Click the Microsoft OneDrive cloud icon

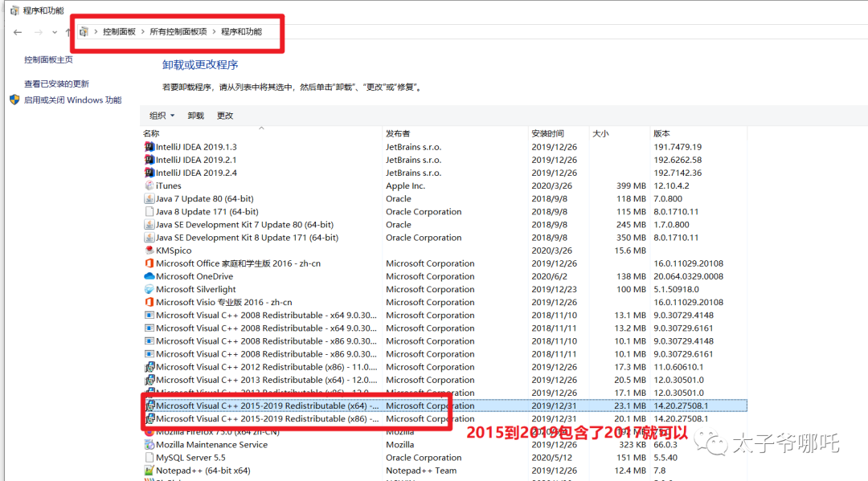pyautogui.click(x=149, y=276)
